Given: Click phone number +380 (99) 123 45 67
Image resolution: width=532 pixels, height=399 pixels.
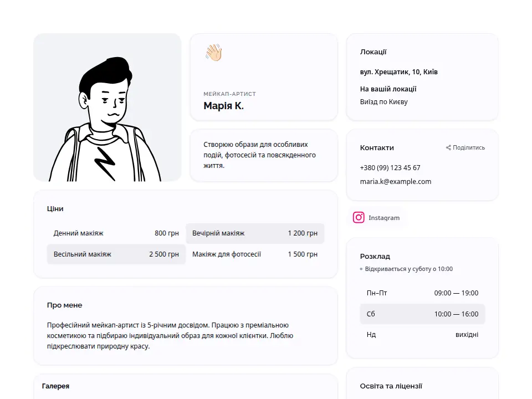Looking at the screenshot, I should pyautogui.click(x=390, y=167).
